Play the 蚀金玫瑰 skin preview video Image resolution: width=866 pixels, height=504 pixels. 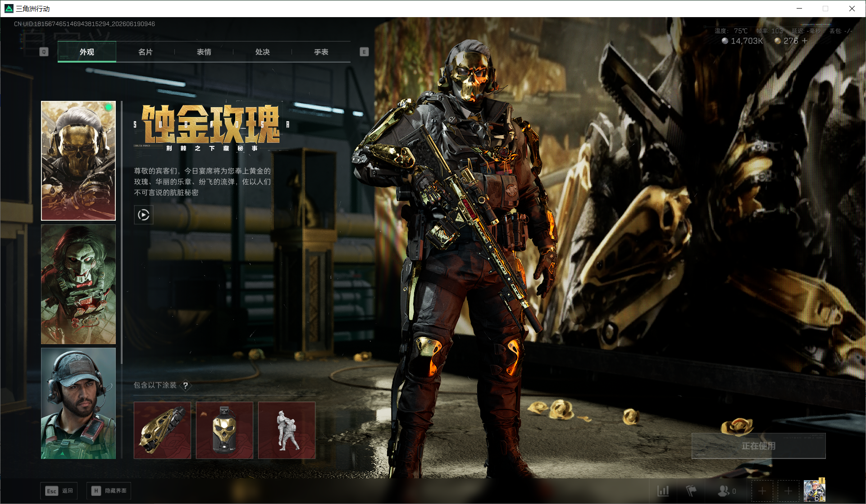[x=144, y=215]
